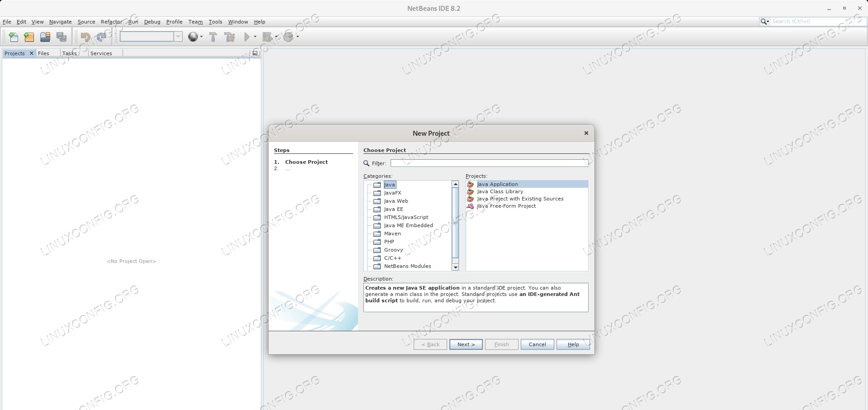The height and width of the screenshot is (410, 868).
Task: Click the Search (Ctrl+I) field
Action: point(817,21)
